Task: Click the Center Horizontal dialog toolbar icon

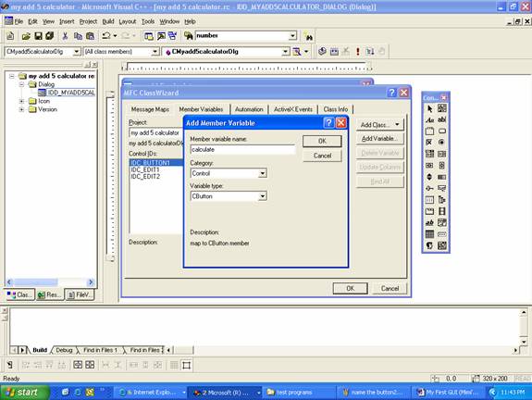Action: (90, 365)
